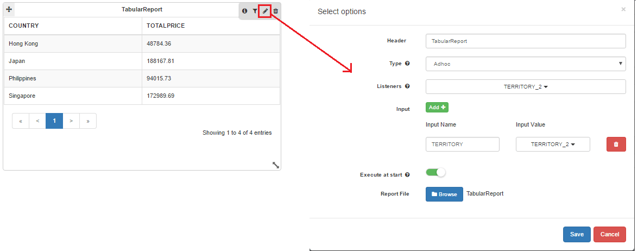
Task: Click the help icon next to Listeners label
Action: tap(407, 86)
